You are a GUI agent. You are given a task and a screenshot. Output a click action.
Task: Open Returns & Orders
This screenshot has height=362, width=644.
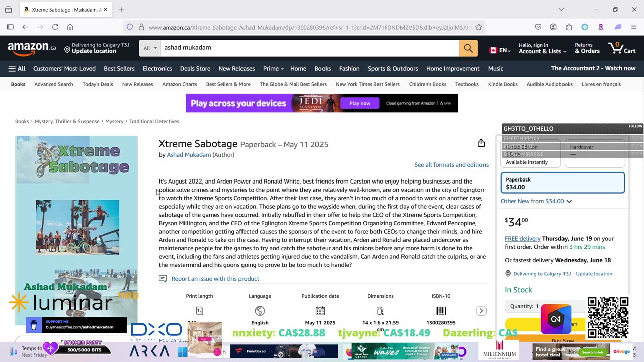[587, 48]
